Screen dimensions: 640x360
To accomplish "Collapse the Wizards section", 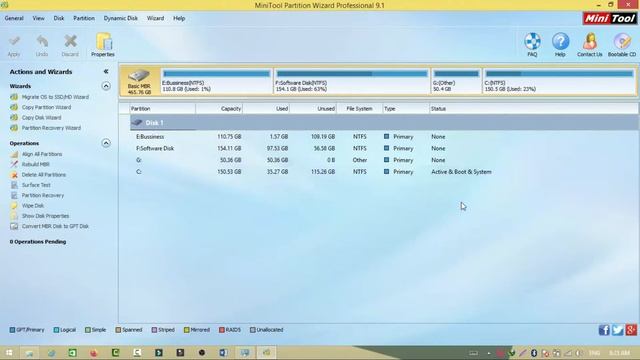I will (106, 86).
